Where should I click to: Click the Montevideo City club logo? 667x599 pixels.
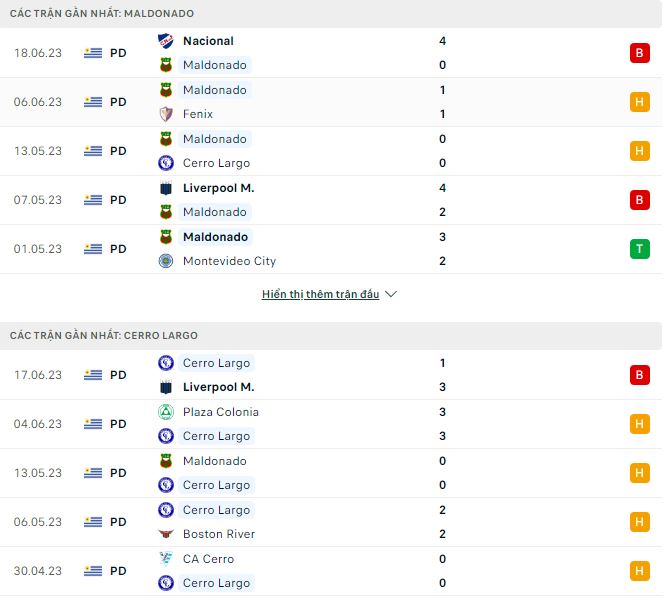coord(166,261)
